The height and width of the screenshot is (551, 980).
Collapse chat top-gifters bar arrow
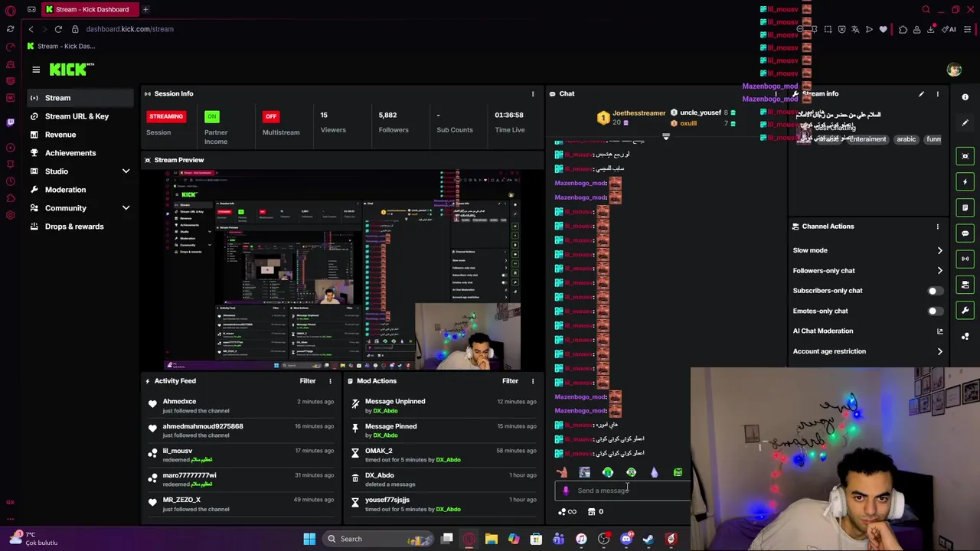tap(665, 137)
